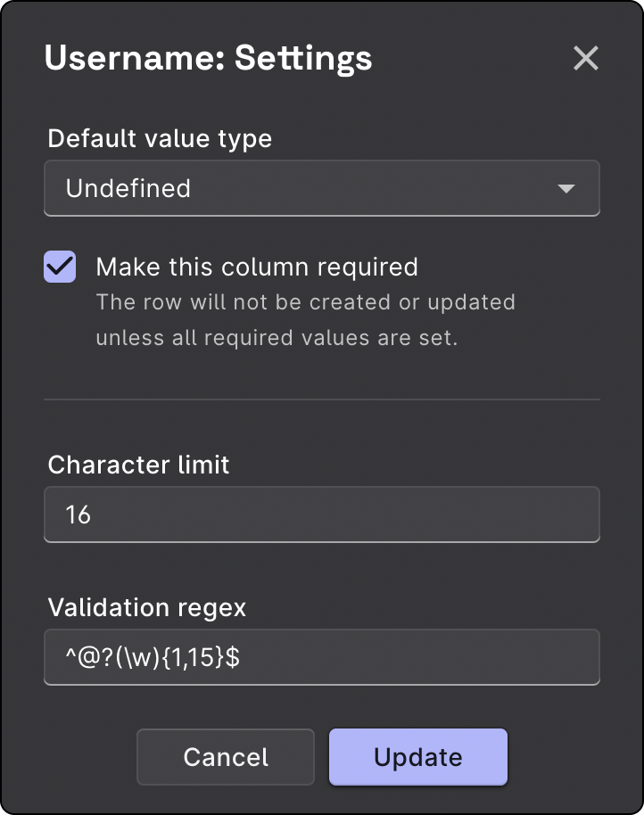The width and height of the screenshot is (644, 815).
Task: Click the divider line below the checkbox section
Action: tap(321, 399)
